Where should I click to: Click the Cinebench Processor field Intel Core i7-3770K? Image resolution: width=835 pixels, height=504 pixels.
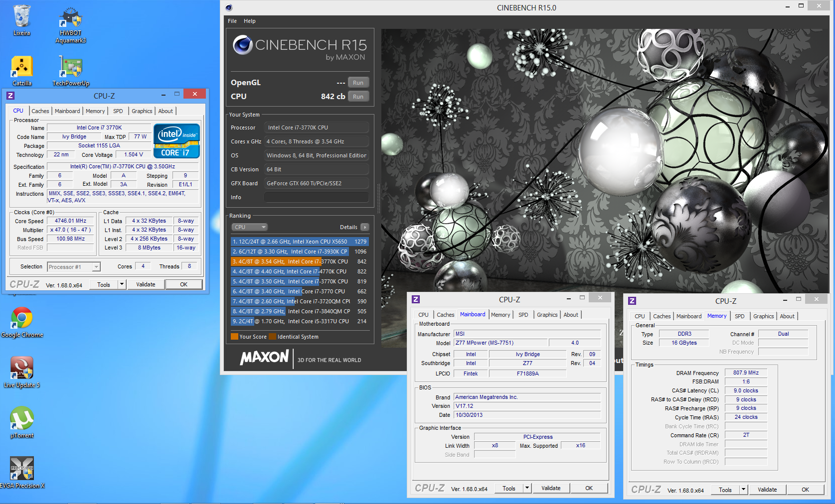[317, 127]
